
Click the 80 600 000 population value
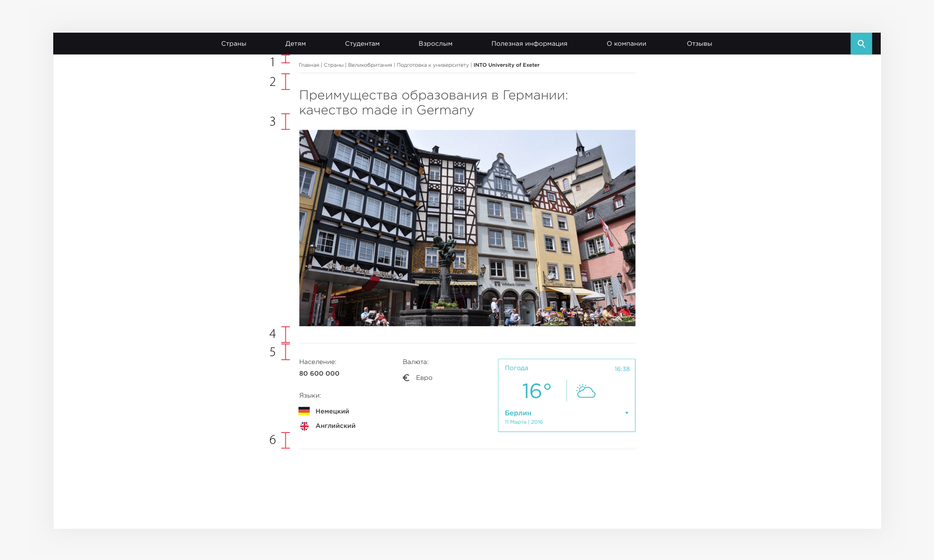319,373
